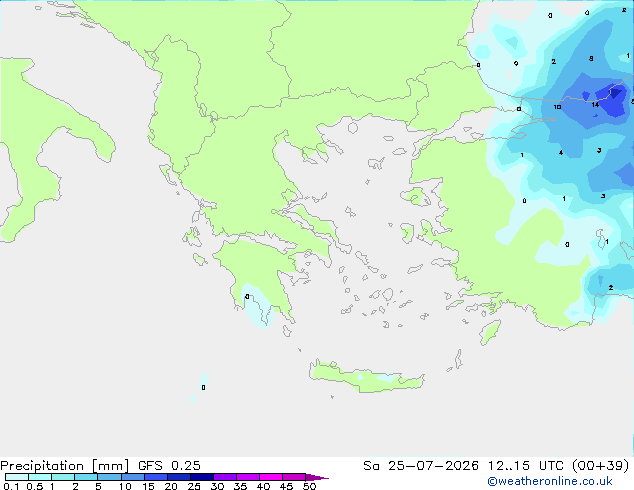Pick the 5–10 mm legend swatch
This screenshot has height=490, width=634.
109,477
